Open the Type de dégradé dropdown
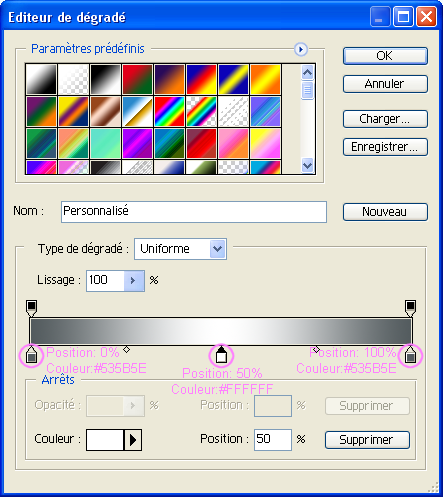 click(218, 249)
